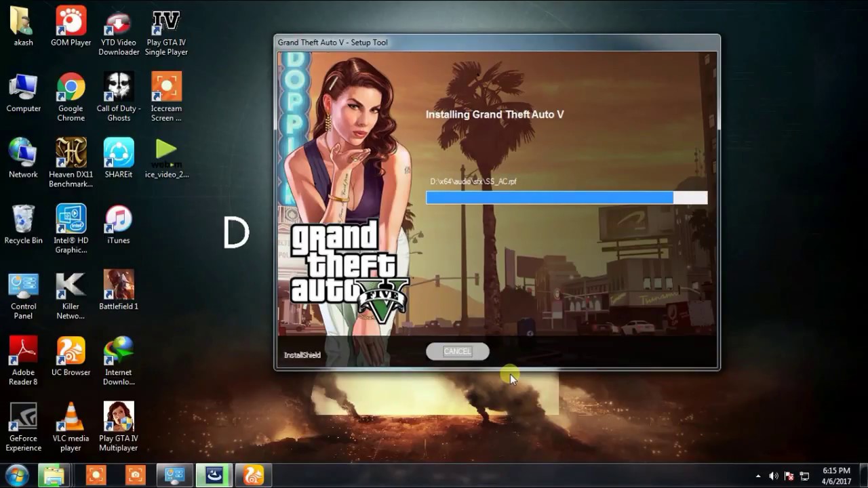Open the Windows Start menu
This screenshot has height=488, width=868.
point(16,474)
